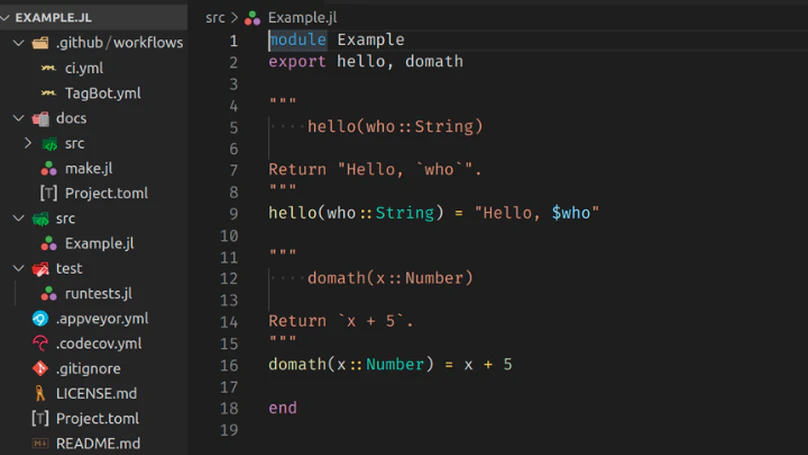Open the README.md file
This screenshot has height=455, width=808.
(98, 444)
